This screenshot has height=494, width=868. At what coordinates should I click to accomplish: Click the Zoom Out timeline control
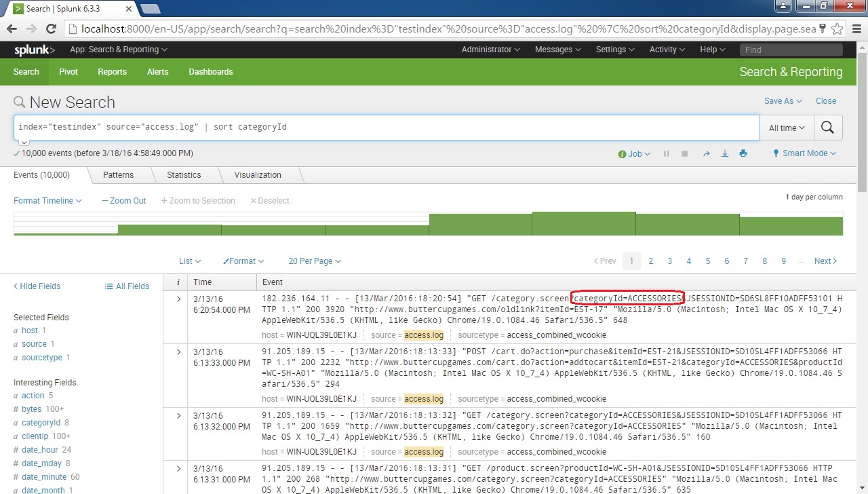click(123, 200)
